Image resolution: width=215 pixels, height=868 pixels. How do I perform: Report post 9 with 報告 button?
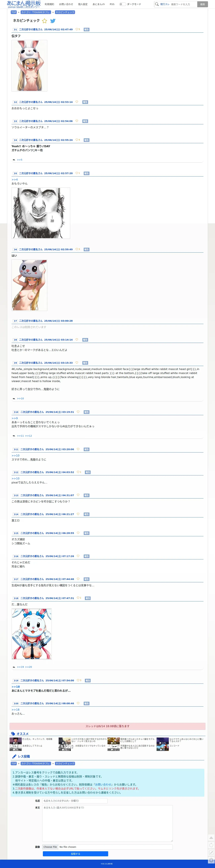[85, 362]
